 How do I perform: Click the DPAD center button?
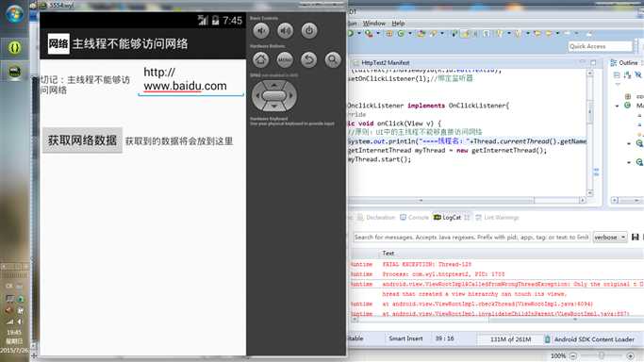(274, 95)
